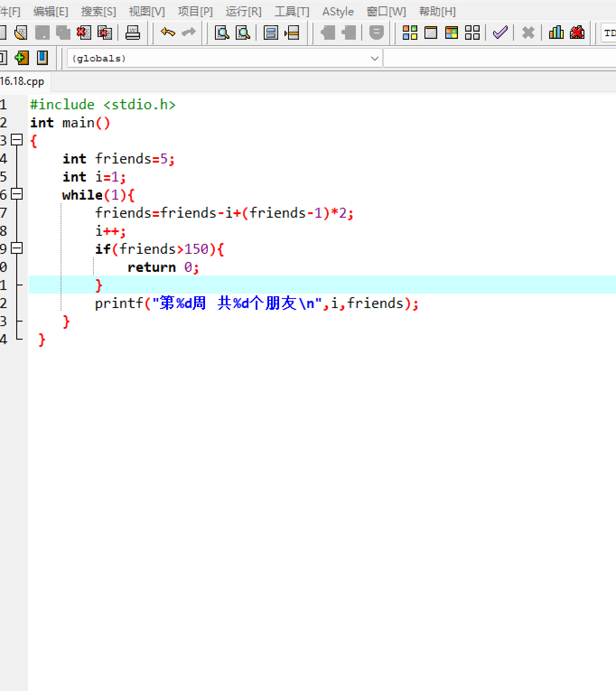
Task: Collapse the if block fold at line 9
Action: (17, 248)
